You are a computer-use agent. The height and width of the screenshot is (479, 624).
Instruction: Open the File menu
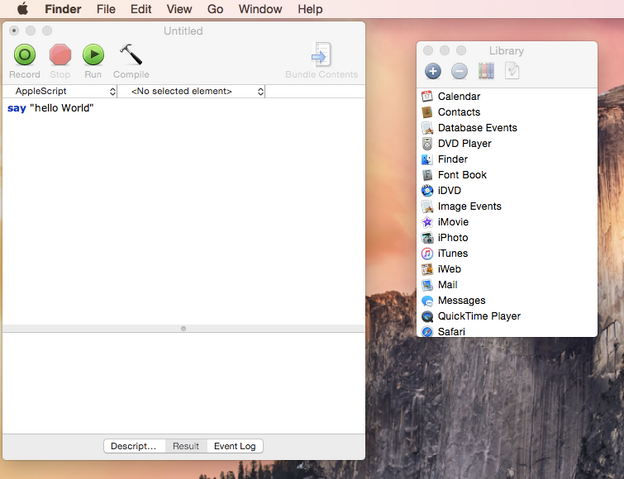[106, 9]
